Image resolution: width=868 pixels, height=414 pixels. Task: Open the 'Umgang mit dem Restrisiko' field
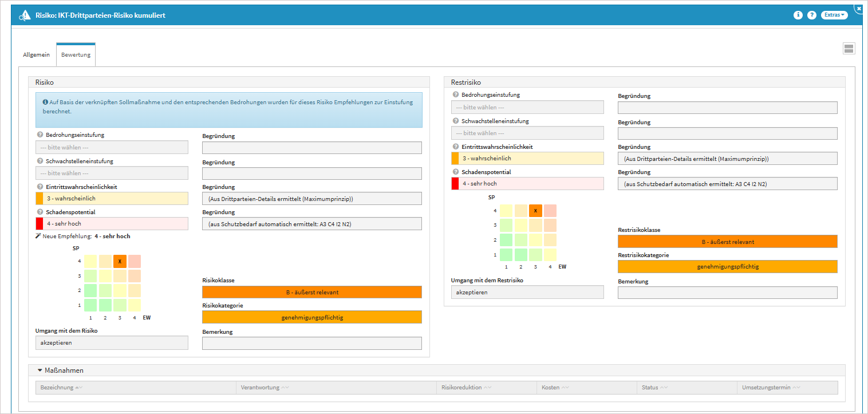(x=527, y=292)
